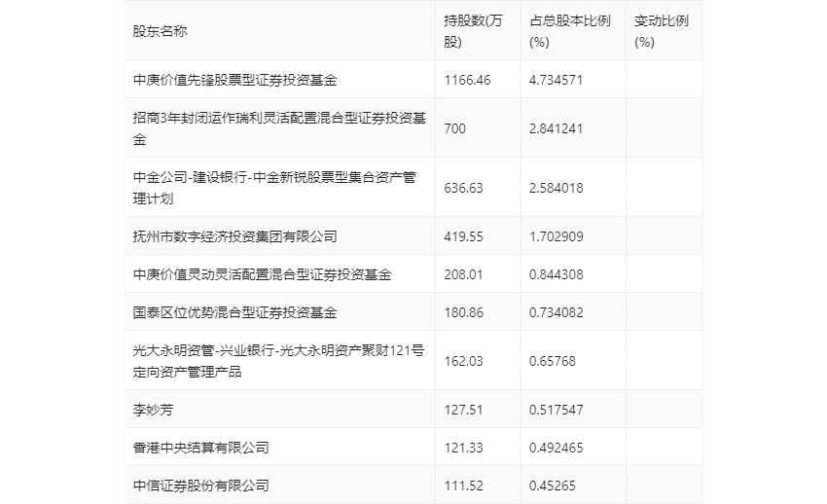This screenshot has height=504, width=827.
Task: Click the holding value 636.63
Action: pyautogui.click(x=463, y=188)
